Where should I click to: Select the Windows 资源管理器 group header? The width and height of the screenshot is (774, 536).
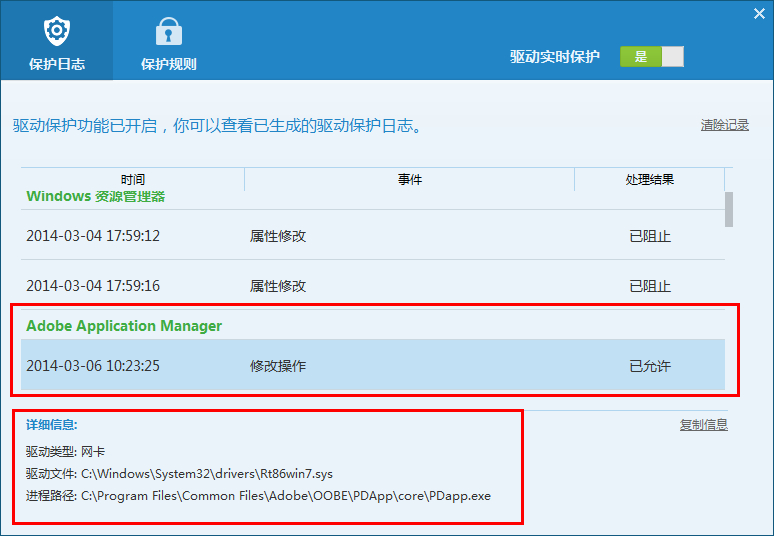pyautogui.click(x=96, y=196)
